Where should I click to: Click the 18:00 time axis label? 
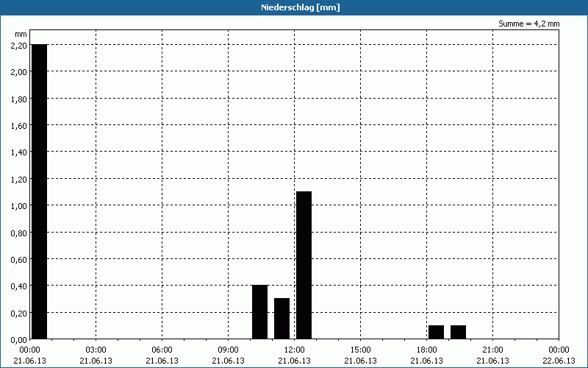click(427, 350)
